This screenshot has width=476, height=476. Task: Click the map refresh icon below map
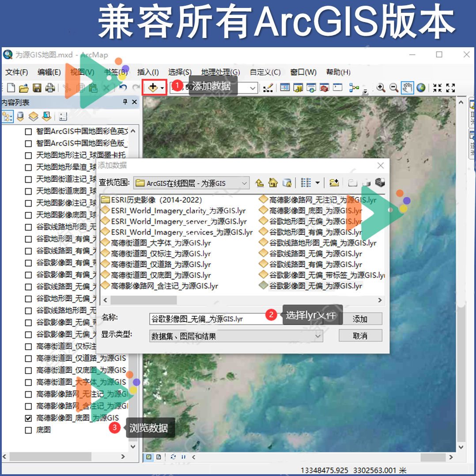click(173, 457)
